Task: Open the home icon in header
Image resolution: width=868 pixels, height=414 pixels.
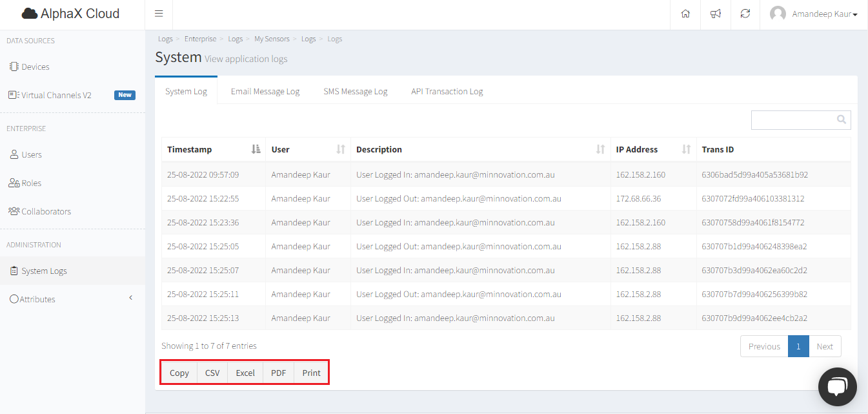Action: (685, 14)
